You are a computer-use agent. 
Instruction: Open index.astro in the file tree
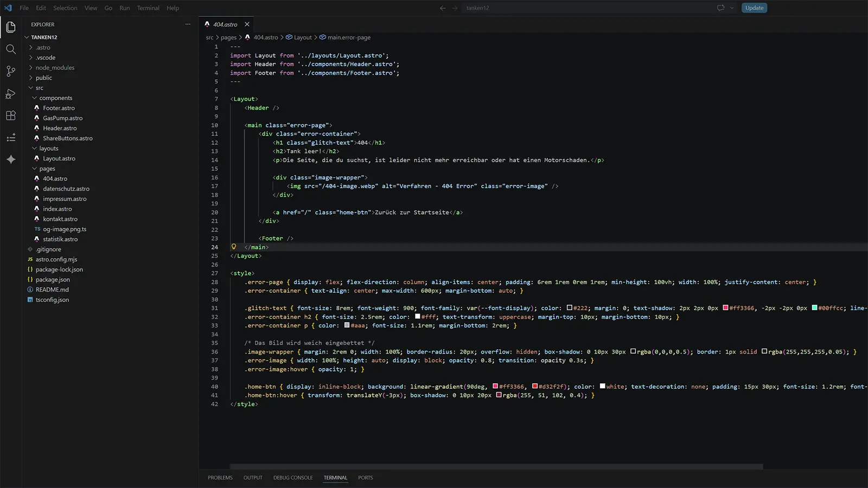tap(57, 209)
